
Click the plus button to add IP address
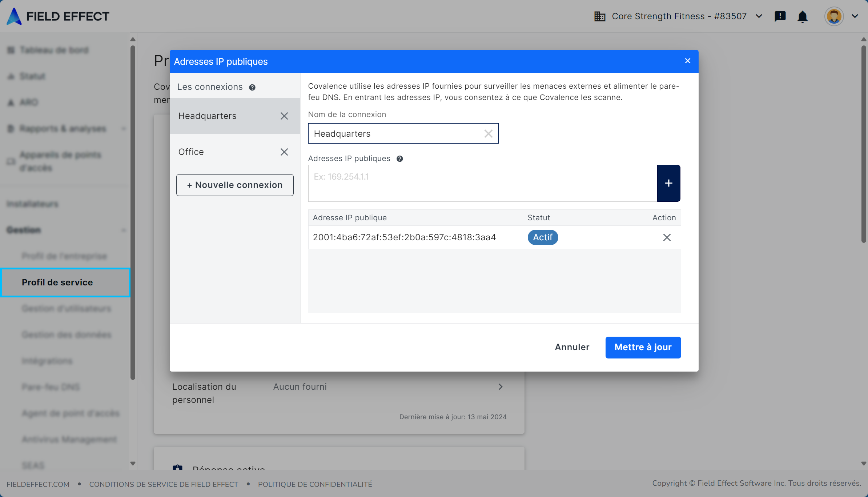(x=668, y=183)
